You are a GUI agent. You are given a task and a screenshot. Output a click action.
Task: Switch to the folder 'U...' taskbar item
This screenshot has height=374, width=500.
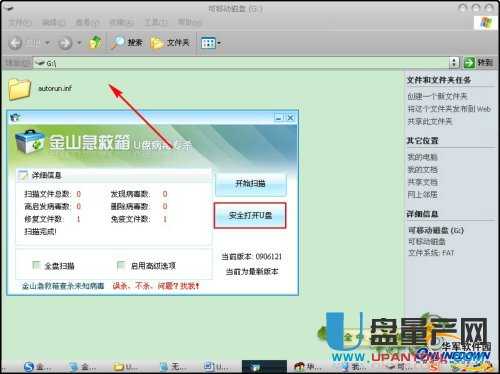(x=125, y=367)
